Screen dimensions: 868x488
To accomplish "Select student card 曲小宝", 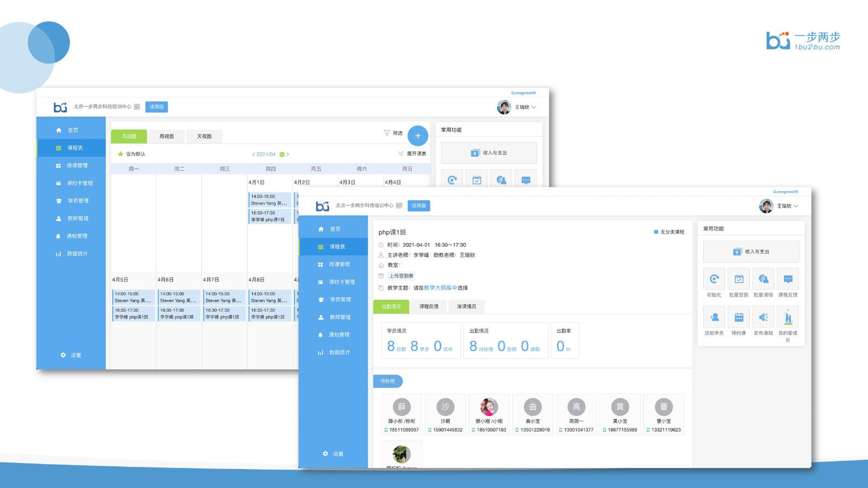I will [533, 415].
